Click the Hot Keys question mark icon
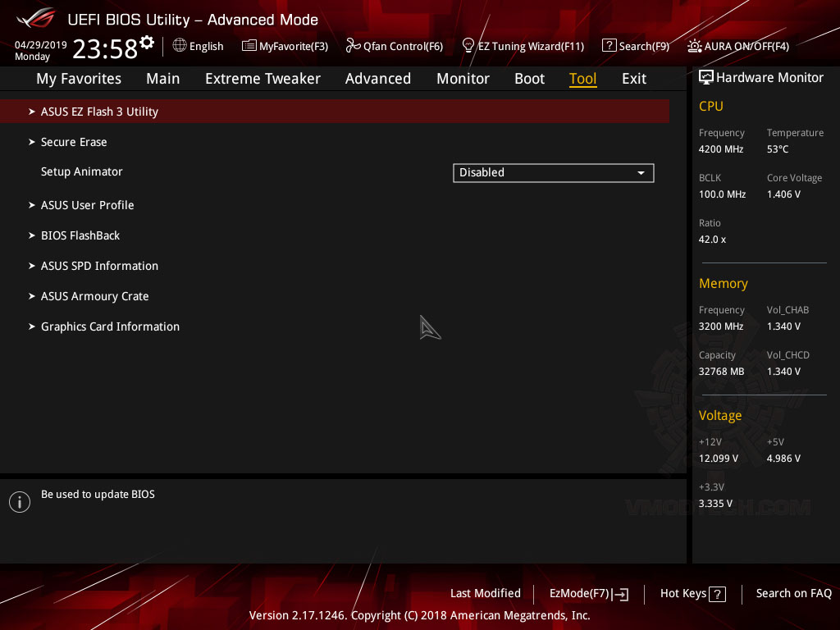Screen dimensions: 840x630 point(717,594)
